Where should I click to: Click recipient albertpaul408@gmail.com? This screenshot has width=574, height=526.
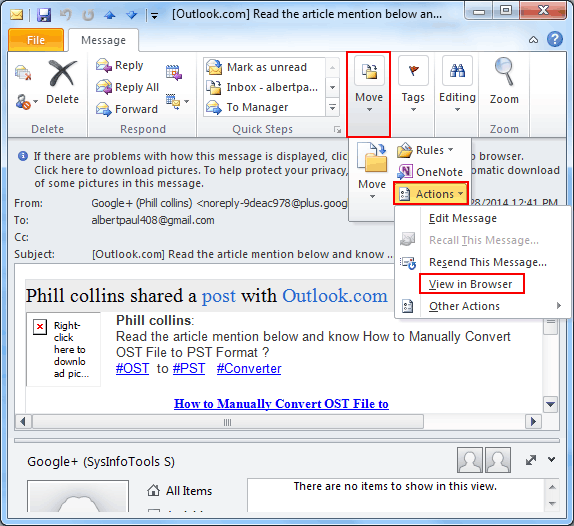coord(153,220)
